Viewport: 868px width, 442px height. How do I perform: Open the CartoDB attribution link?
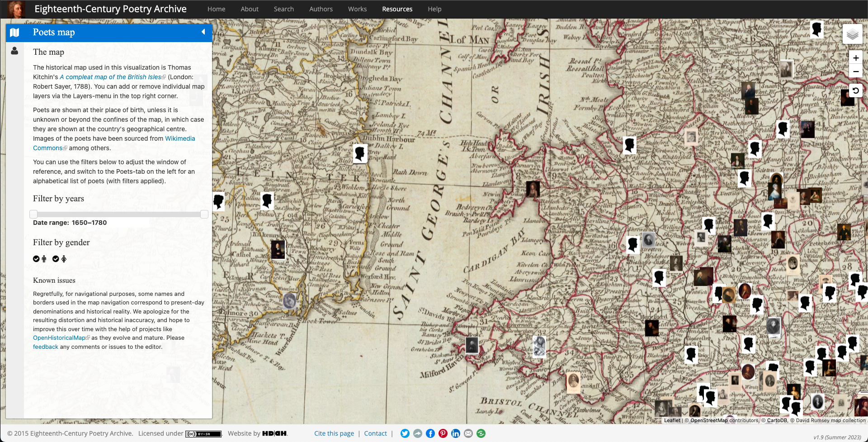tap(777, 420)
